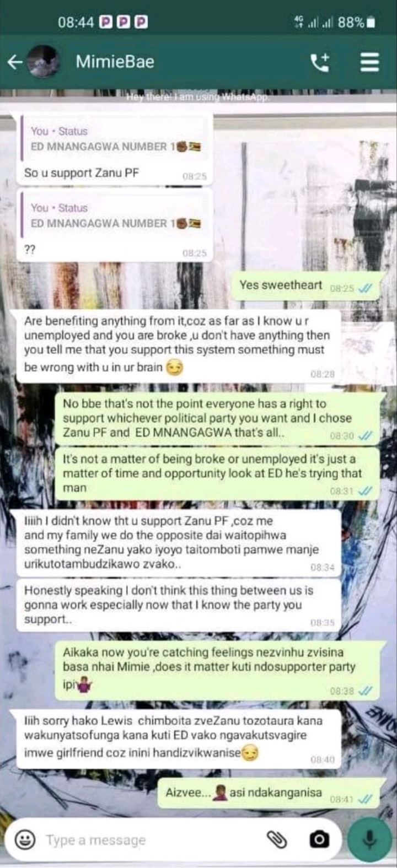
Task: Tap the battery indicator in status bar
Action: 371,23
